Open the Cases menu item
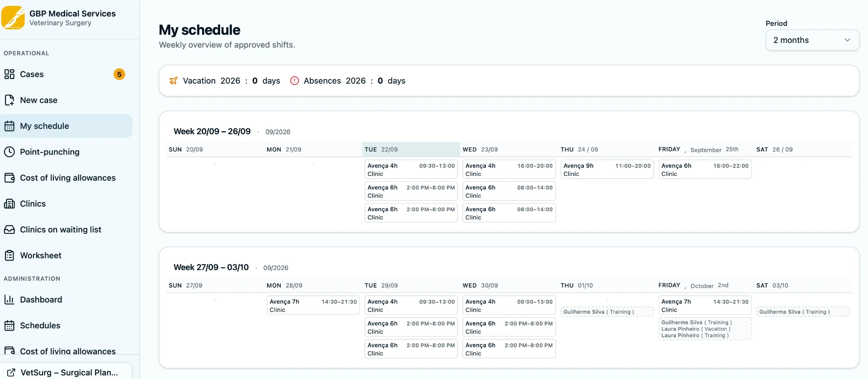 [66, 74]
